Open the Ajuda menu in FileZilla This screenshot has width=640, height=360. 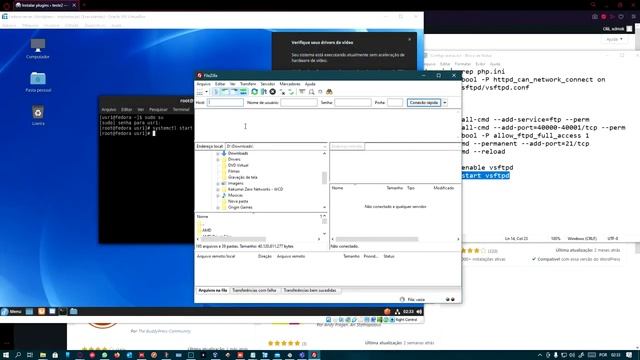(x=310, y=84)
